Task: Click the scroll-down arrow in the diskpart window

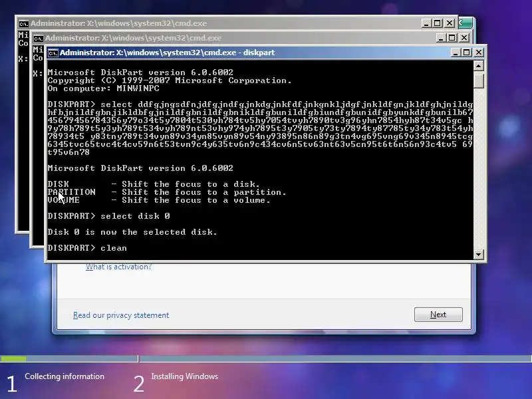Action: pyautogui.click(x=478, y=254)
